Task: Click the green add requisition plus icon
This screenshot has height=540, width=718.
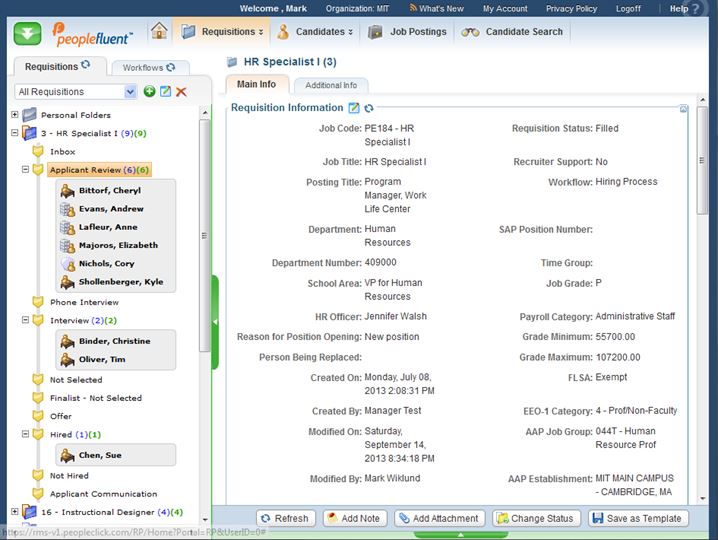Action: (149, 92)
